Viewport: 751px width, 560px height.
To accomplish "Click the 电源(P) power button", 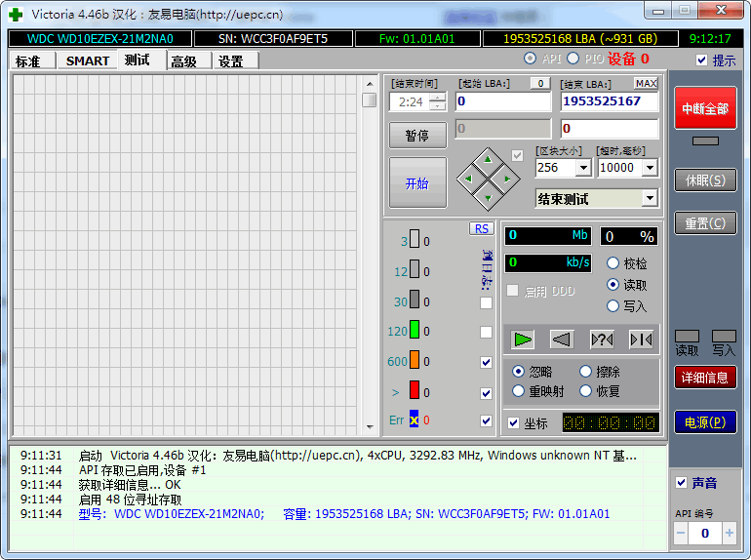I will pos(705,422).
